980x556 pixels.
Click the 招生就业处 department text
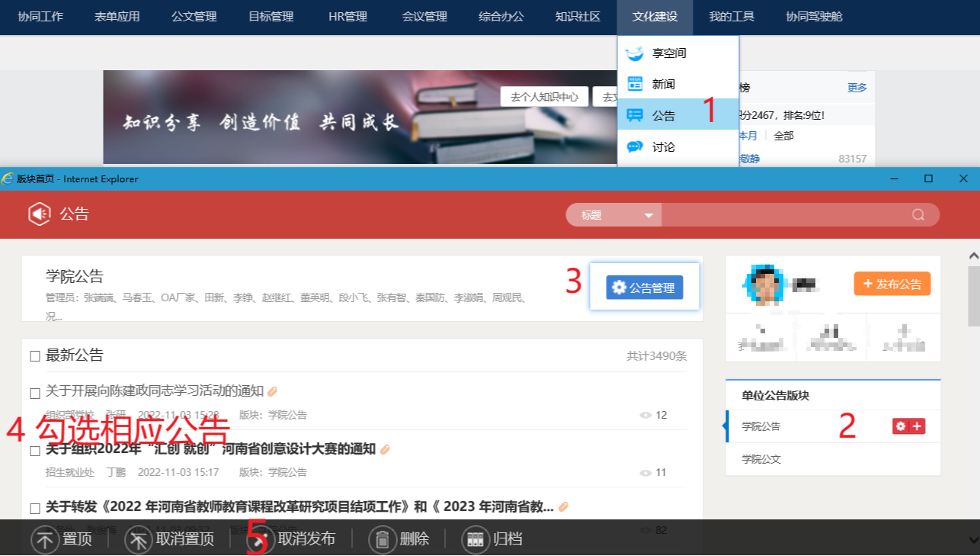tap(70, 473)
